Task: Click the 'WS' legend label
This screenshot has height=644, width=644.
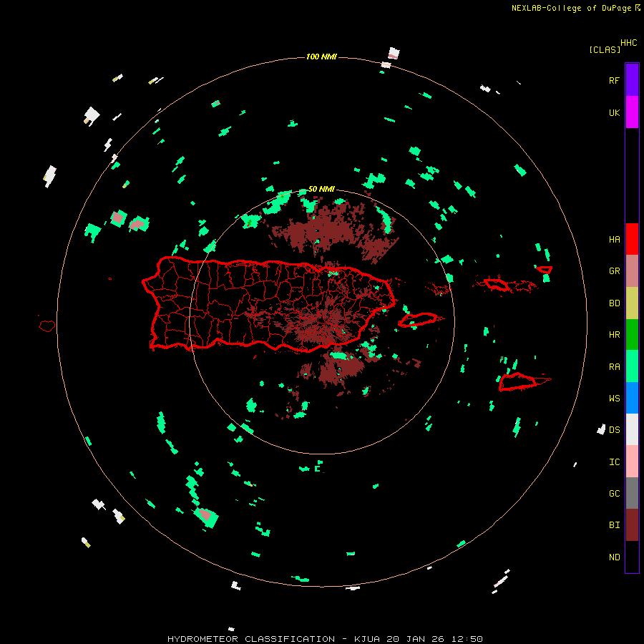Action: click(x=615, y=399)
